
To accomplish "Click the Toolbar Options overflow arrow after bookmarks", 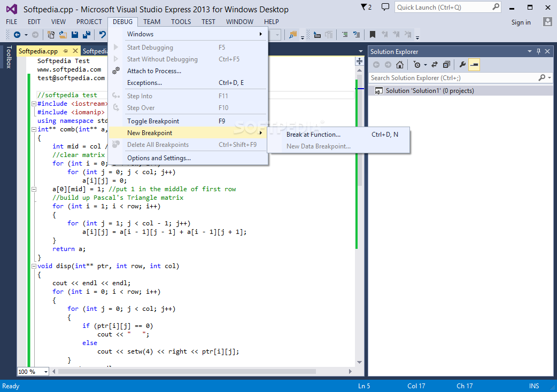I will pyautogui.click(x=417, y=37).
